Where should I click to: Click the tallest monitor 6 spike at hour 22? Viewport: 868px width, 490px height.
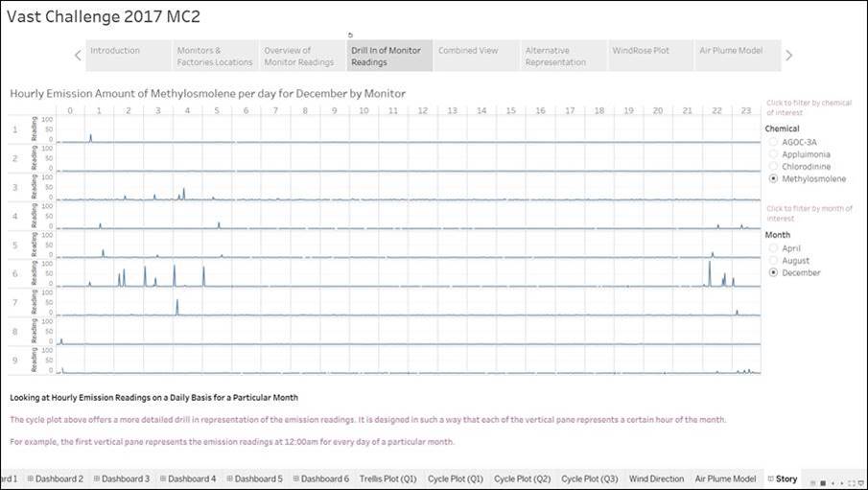point(709,273)
